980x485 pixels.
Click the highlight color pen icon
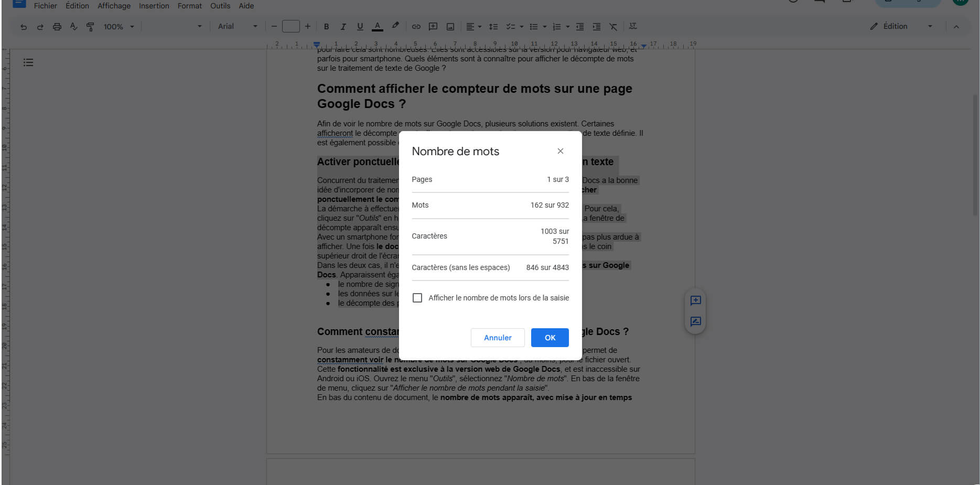[x=395, y=26]
